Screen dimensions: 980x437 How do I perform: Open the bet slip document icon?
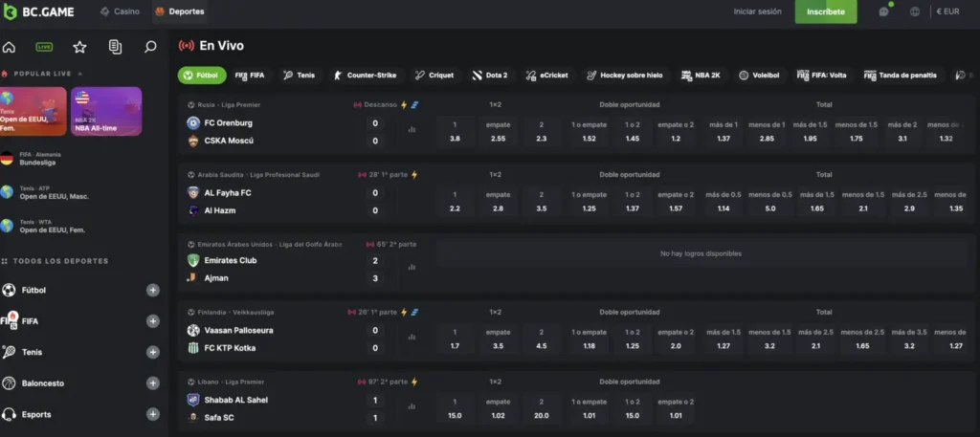[x=115, y=47]
